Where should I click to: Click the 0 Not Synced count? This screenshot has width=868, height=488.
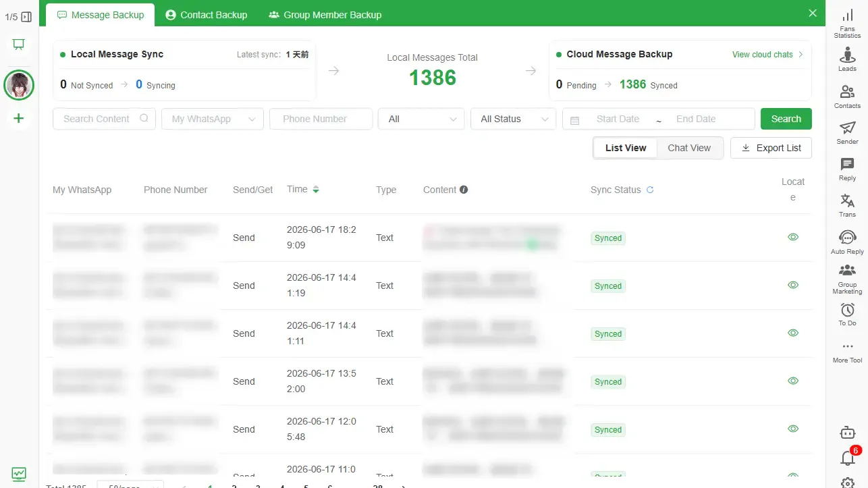pyautogui.click(x=63, y=84)
